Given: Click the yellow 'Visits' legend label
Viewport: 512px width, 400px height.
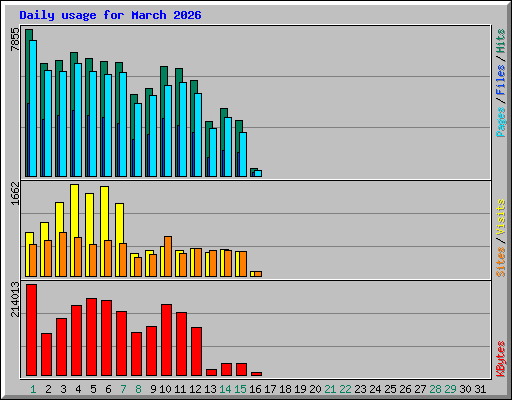Looking at the screenshot, I should coord(501,218).
